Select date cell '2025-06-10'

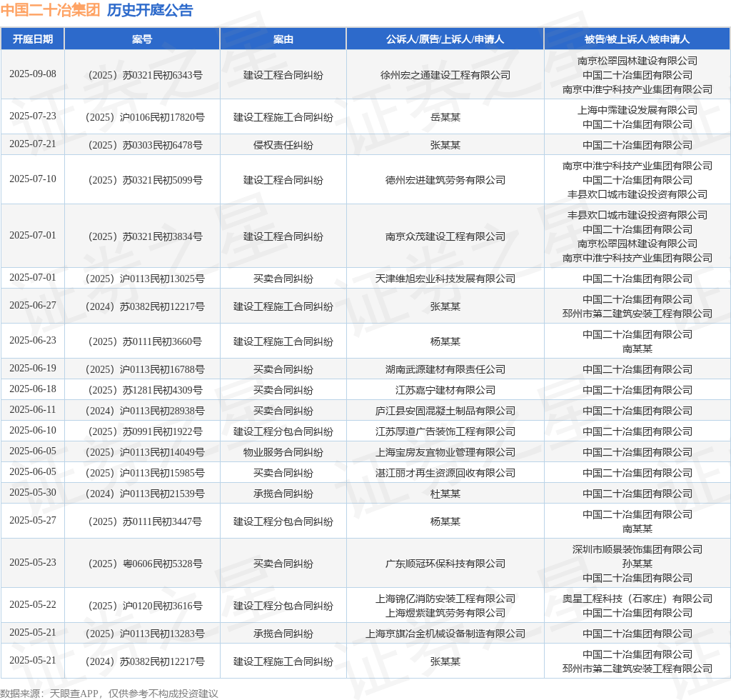tap(33, 431)
